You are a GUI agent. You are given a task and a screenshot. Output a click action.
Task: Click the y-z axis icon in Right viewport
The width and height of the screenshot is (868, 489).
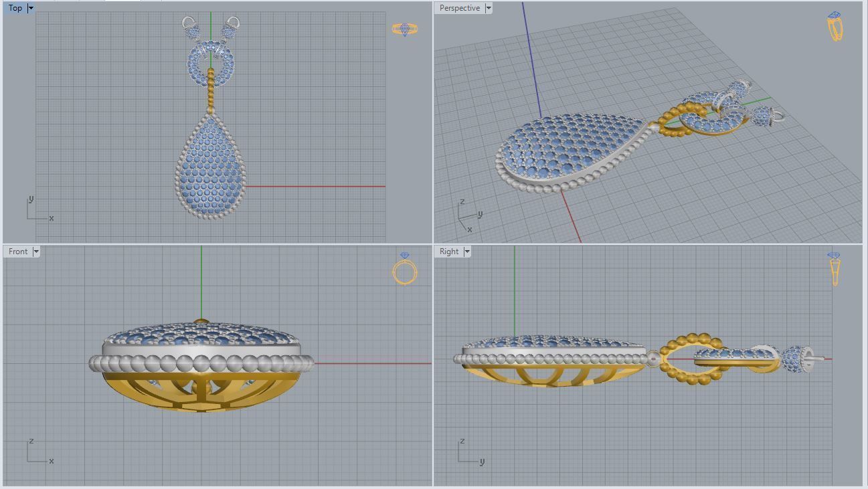point(470,452)
